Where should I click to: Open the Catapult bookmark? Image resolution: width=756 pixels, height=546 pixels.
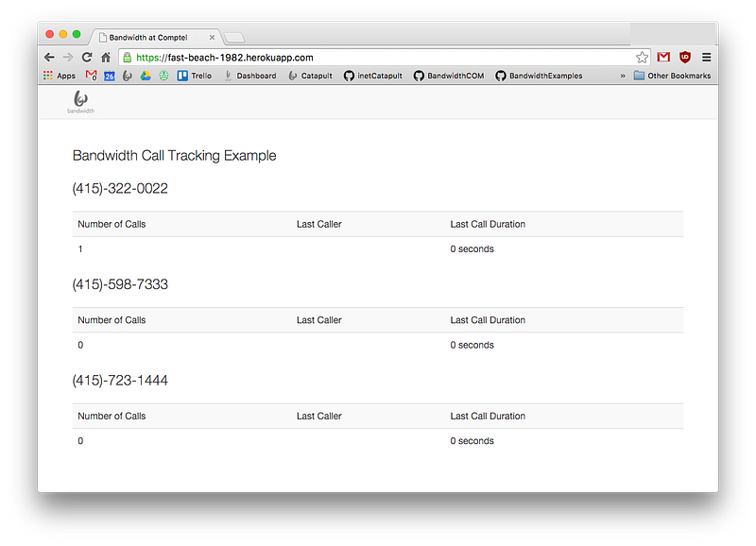(310, 76)
